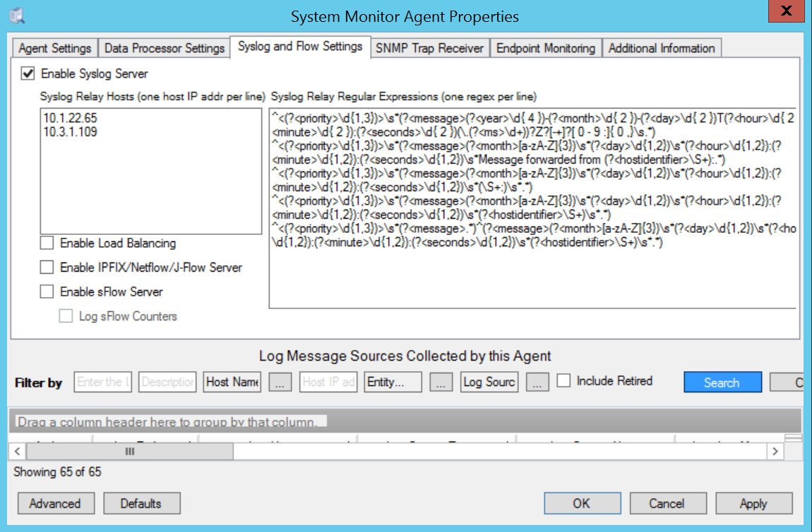Click the Apply button
Viewport: 812px width, 532px height.
point(753,503)
